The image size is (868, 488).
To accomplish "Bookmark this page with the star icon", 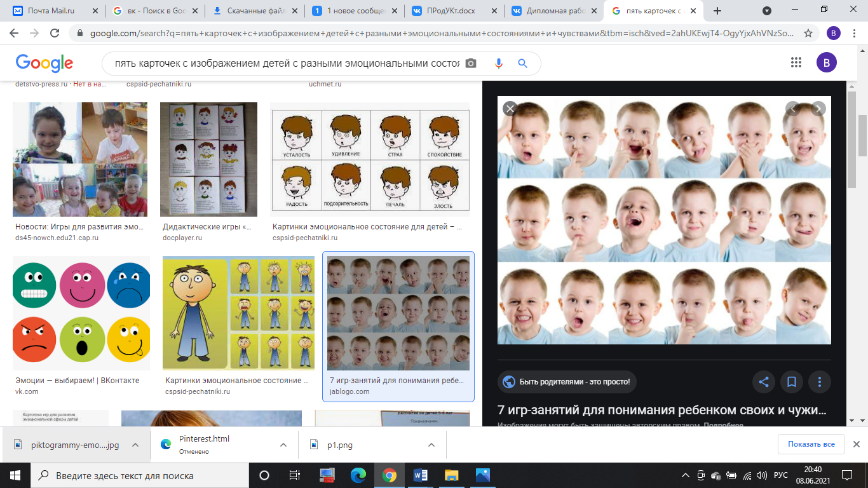I will pos(808,33).
